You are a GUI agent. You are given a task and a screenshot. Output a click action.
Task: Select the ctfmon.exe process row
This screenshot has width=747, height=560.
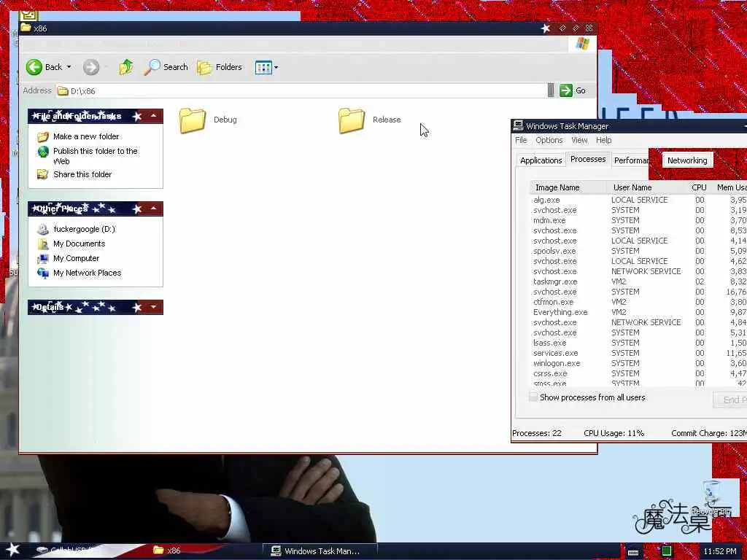[x=638, y=302]
